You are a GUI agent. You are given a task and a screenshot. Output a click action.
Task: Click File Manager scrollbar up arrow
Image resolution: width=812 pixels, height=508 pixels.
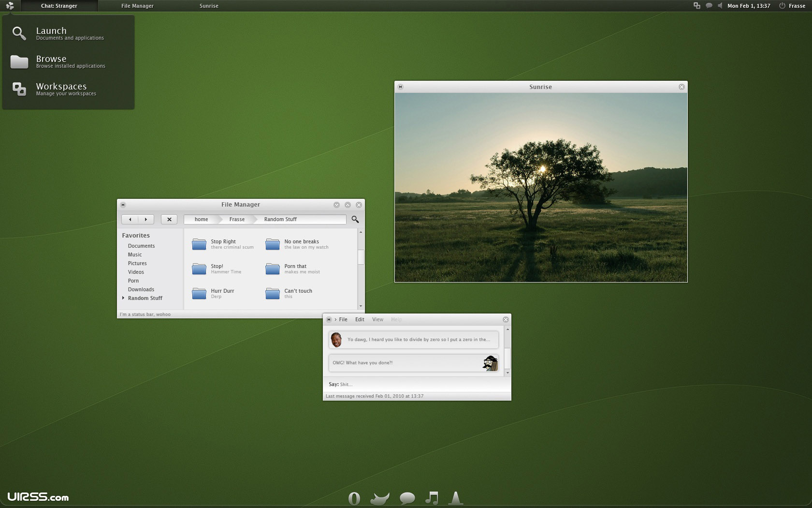click(361, 233)
